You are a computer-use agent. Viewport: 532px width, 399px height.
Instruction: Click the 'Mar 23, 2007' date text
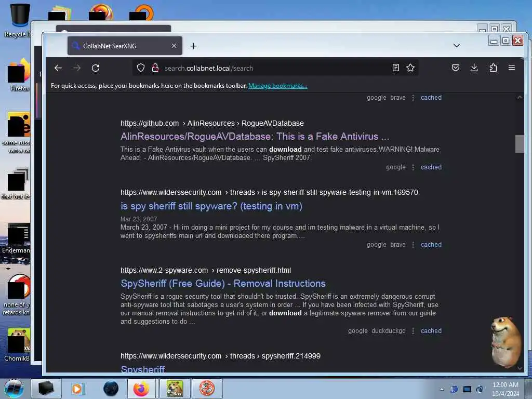pyautogui.click(x=138, y=219)
